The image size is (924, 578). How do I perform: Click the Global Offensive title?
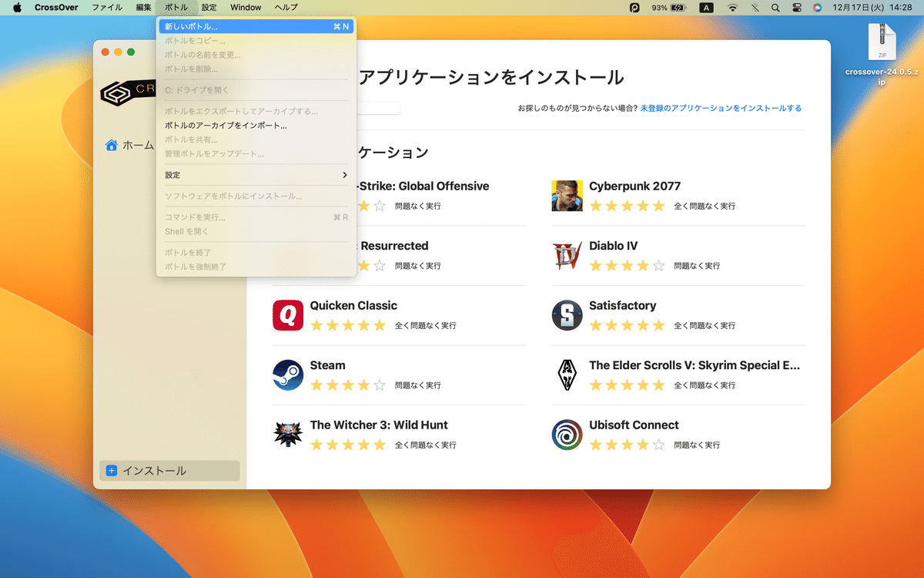tap(423, 187)
